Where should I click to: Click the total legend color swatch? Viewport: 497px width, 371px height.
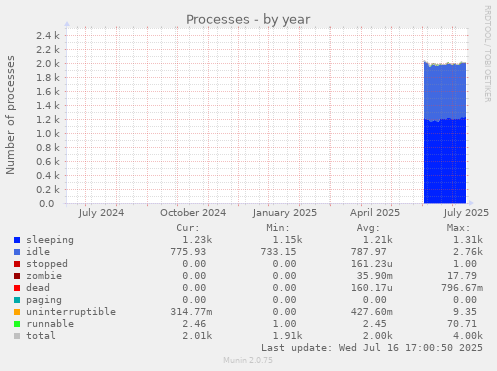click(x=17, y=336)
